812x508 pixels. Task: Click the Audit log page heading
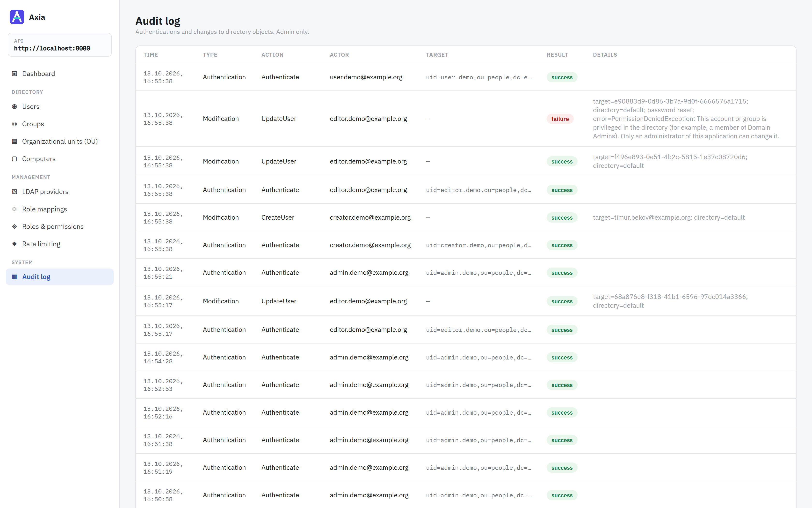click(158, 21)
